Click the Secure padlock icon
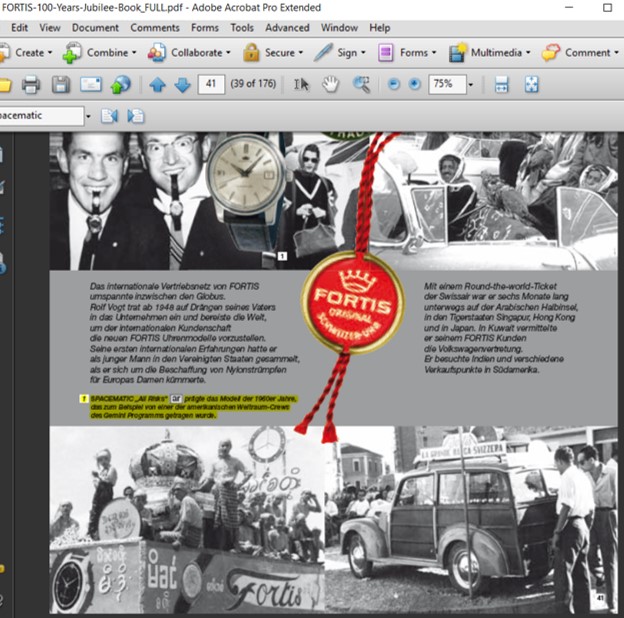This screenshot has width=624, height=618. pyautogui.click(x=251, y=53)
